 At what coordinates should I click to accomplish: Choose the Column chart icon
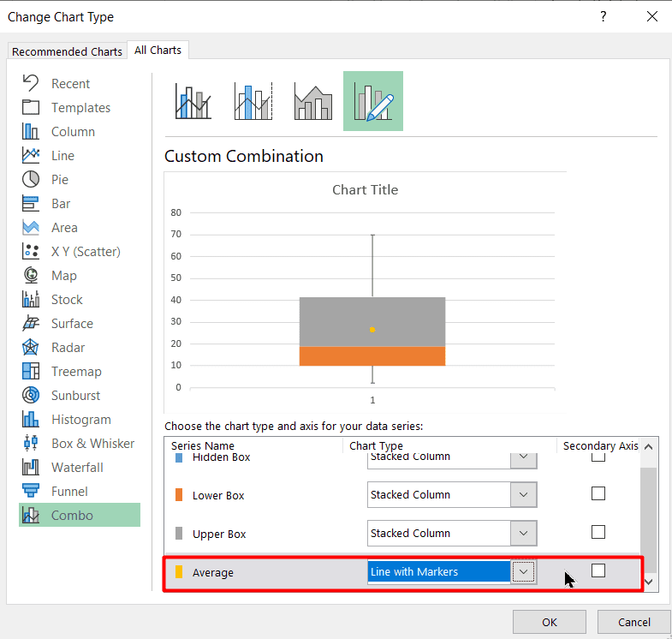(x=31, y=131)
